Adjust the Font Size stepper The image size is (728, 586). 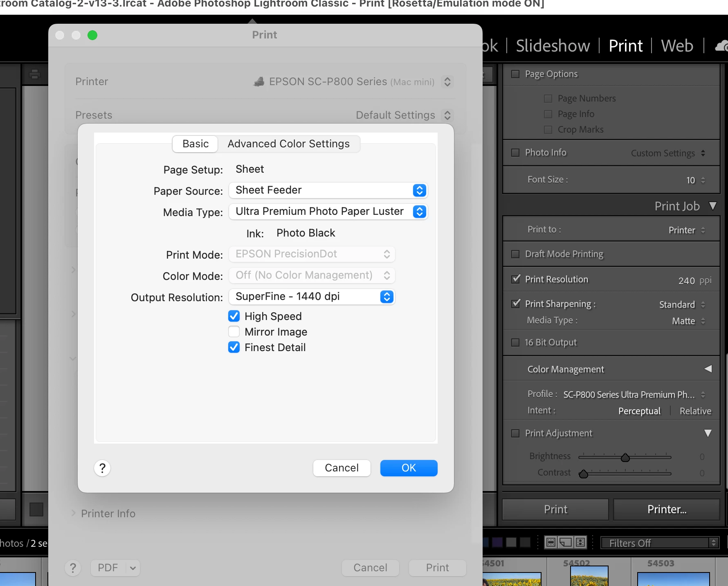click(x=703, y=180)
